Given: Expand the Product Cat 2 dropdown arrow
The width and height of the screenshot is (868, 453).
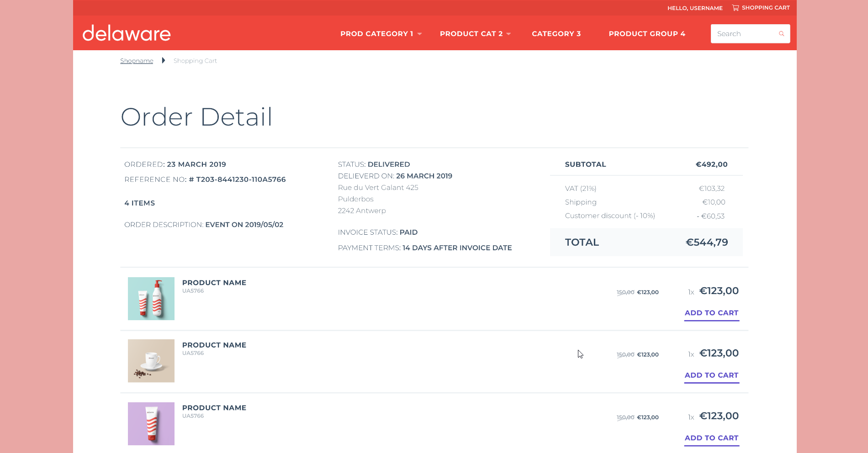Looking at the screenshot, I should 508,34.
